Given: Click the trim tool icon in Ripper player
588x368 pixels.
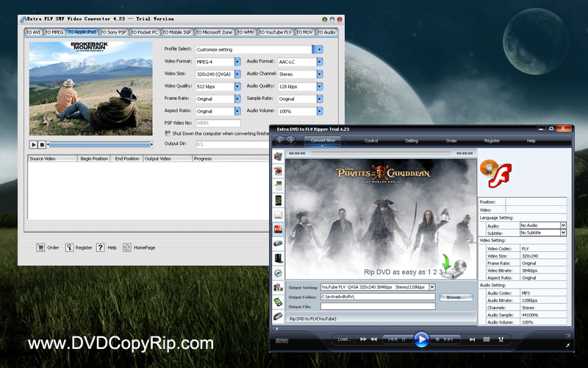Looking at the screenshot, I should 501,339.
